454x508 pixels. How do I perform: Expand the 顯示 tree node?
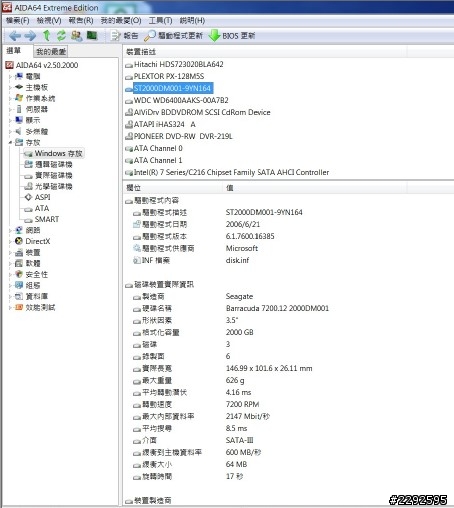10,120
